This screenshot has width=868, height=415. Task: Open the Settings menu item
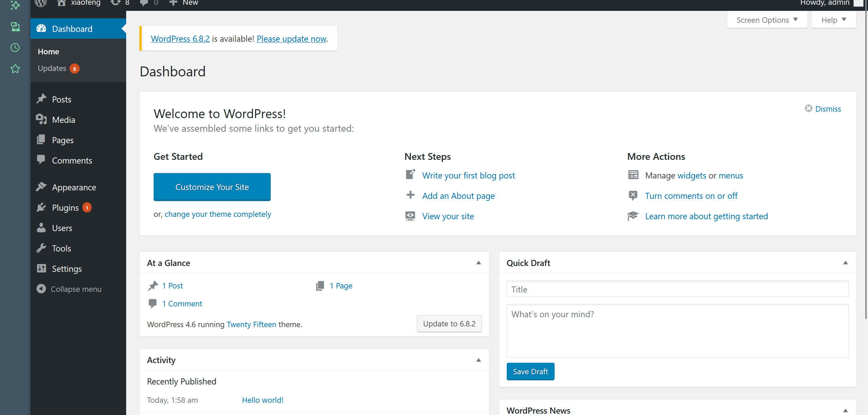78,269
